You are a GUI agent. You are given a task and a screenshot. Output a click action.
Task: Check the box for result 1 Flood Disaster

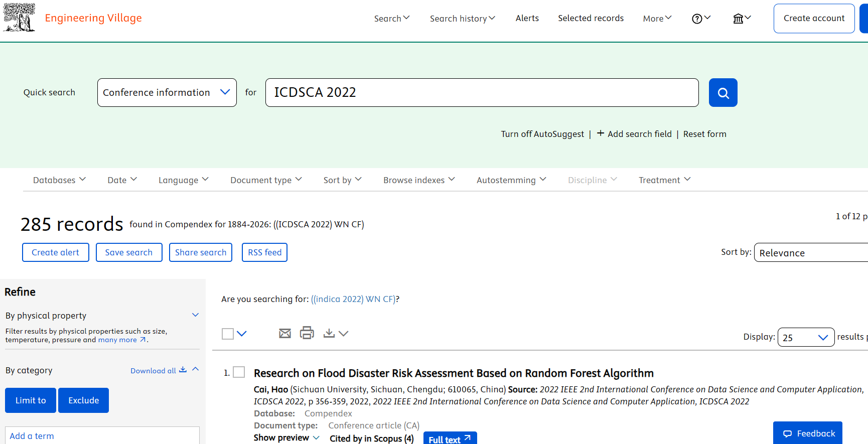coord(239,372)
